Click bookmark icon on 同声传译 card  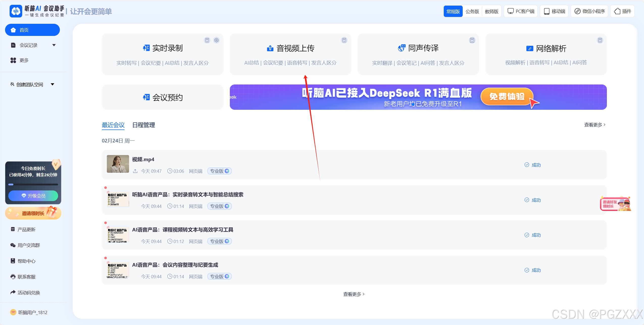[x=472, y=40]
